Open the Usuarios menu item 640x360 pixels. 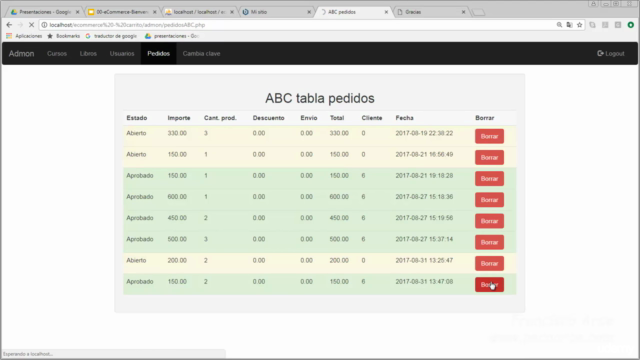[x=122, y=53]
